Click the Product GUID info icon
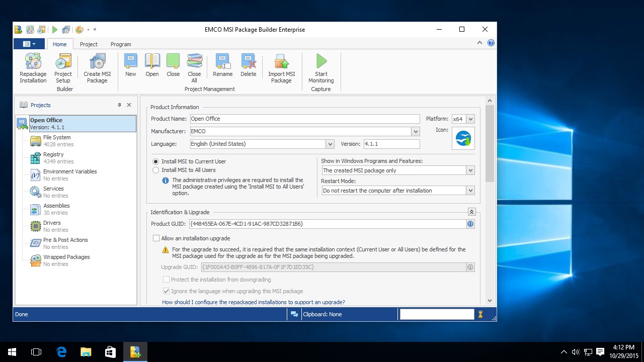The image size is (644, 362). pos(470,224)
